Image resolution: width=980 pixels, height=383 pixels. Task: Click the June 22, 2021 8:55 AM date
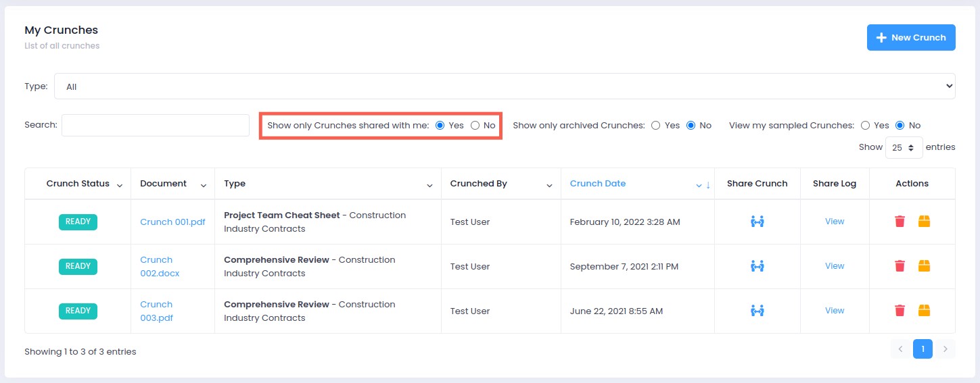coord(616,311)
